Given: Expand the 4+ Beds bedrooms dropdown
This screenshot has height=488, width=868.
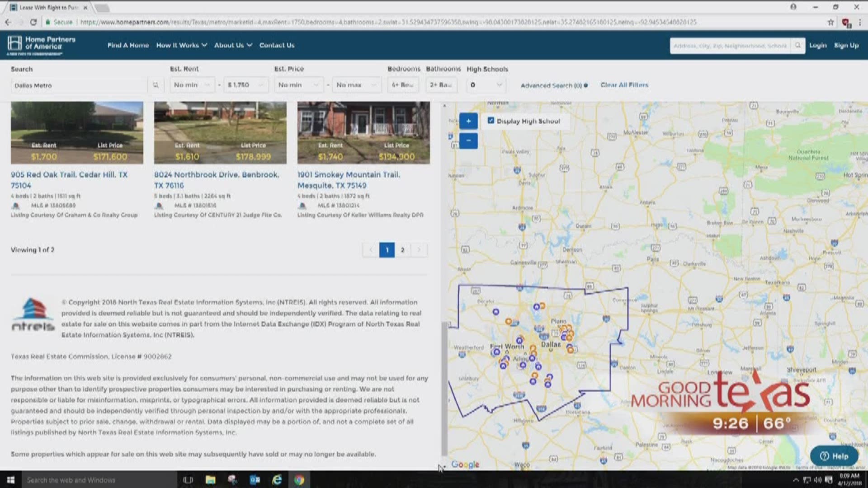Looking at the screenshot, I should [x=402, y=85].
